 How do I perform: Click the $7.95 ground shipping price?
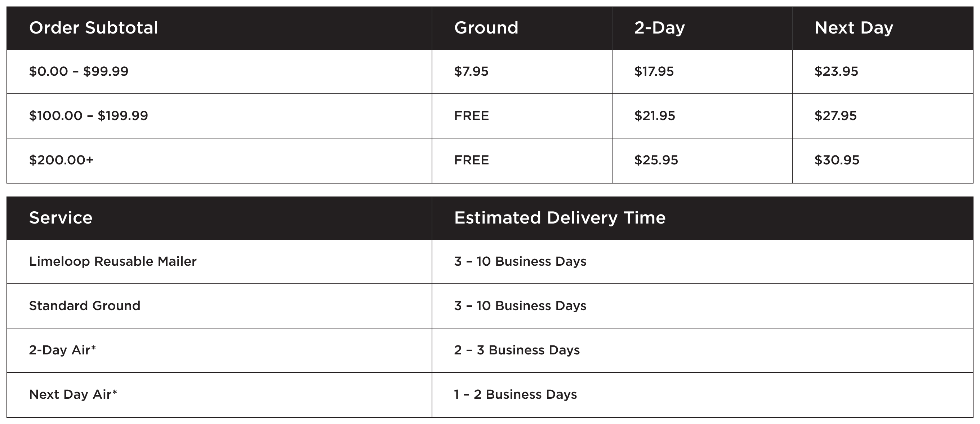click(471, 71)
